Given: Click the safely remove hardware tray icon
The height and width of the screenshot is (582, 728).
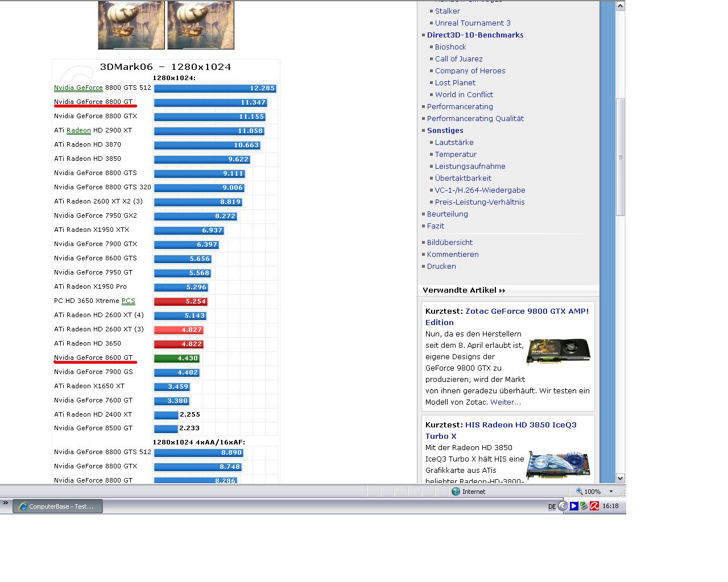Looking at the screenshot, I should click(x=584, y=506).
